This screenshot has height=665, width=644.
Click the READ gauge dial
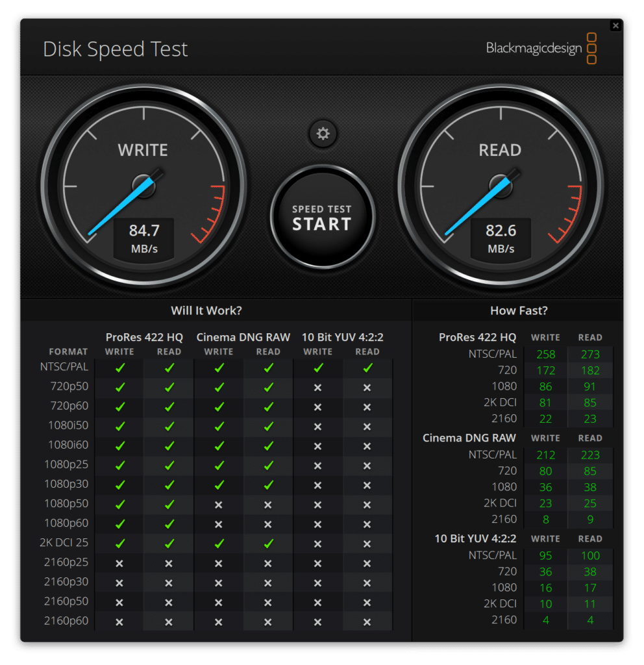coord(501,185)
